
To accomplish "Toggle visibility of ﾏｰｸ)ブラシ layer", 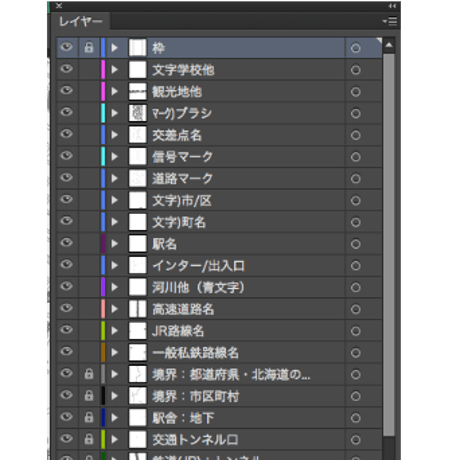I will 66,112.
